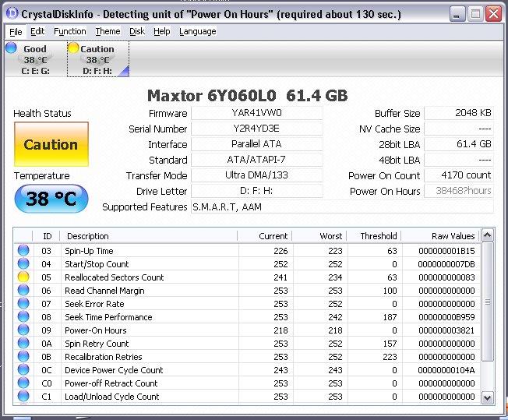The width and height of the screenshot is (508, 420).
Task: Click the Threshold column header
Action: 374,236
